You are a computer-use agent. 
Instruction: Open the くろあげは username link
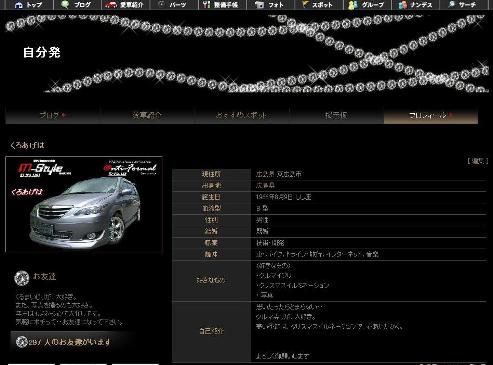[x=27, y=145]
